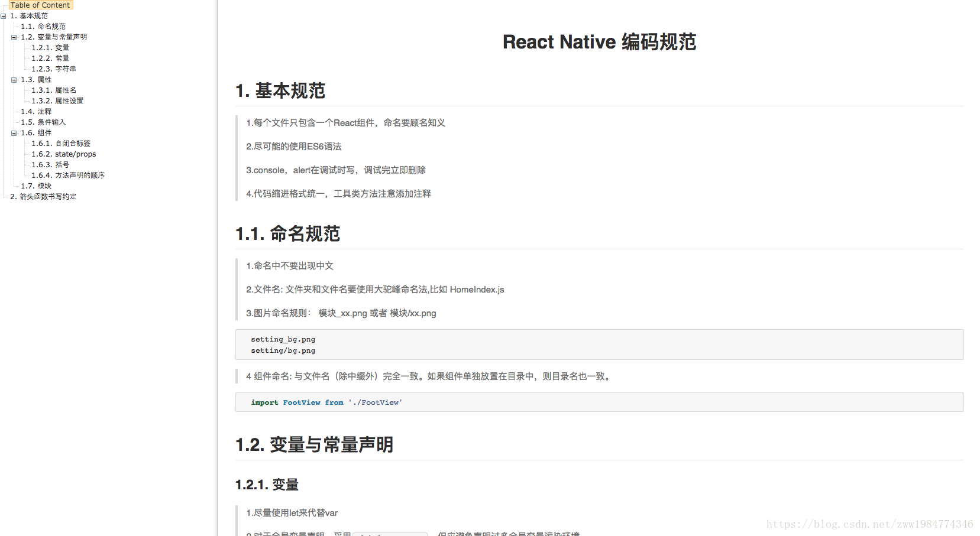Go to '1.3.2. 属性设置' section
The height and width of the screenshot is (536, 980).
coord(57,101)
